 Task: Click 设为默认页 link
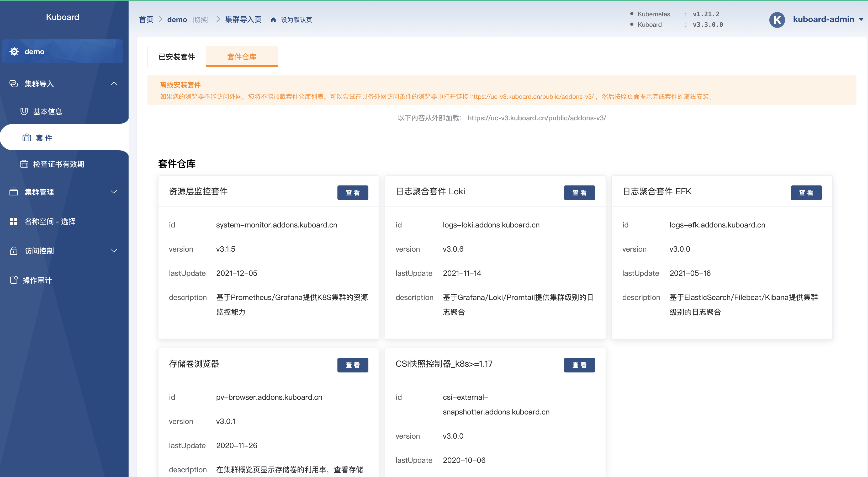pyautogui.click(x=296, y=20)
